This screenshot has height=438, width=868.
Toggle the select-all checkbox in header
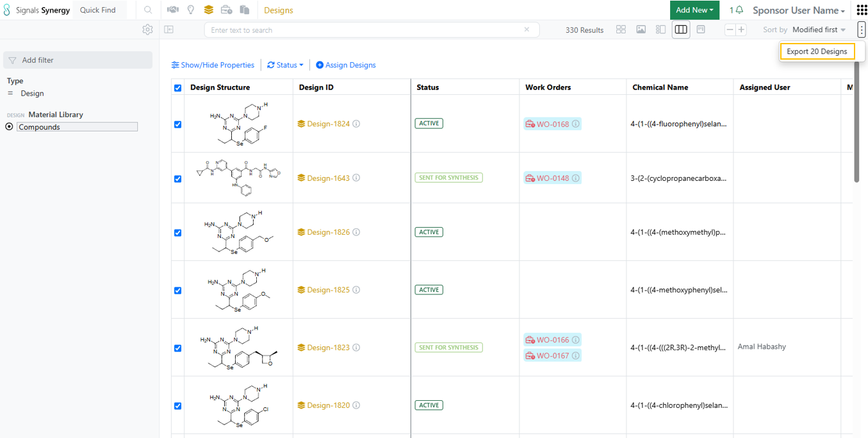tap(178, 88)
